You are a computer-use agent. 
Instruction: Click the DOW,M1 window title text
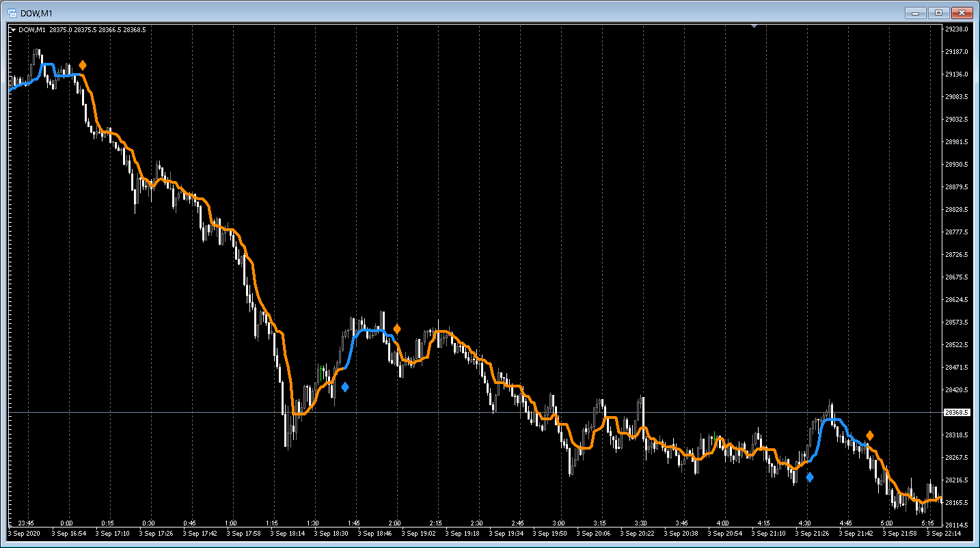37,13
